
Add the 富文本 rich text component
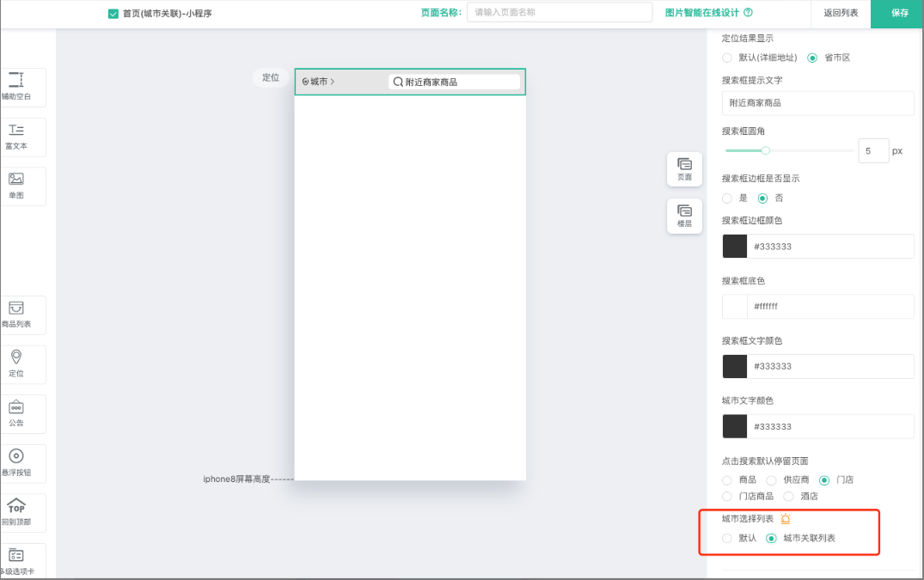(16, 137)
